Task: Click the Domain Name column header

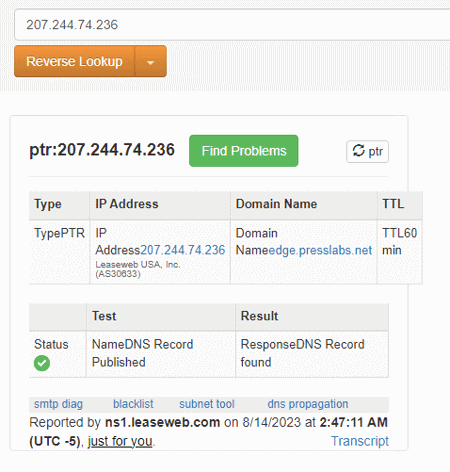Action: (x=304, y=205)
